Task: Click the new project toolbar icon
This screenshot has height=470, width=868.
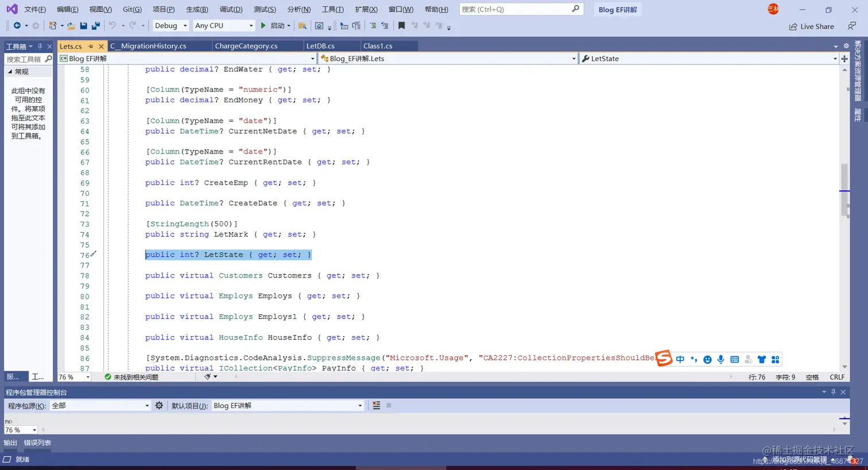Action: [52, 25]
